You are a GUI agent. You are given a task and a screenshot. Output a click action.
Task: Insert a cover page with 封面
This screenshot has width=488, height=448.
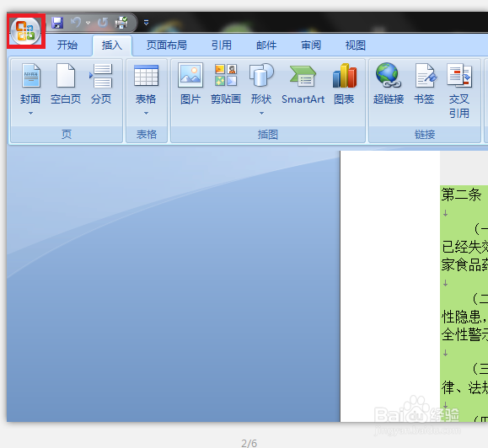tap(30, 84)
